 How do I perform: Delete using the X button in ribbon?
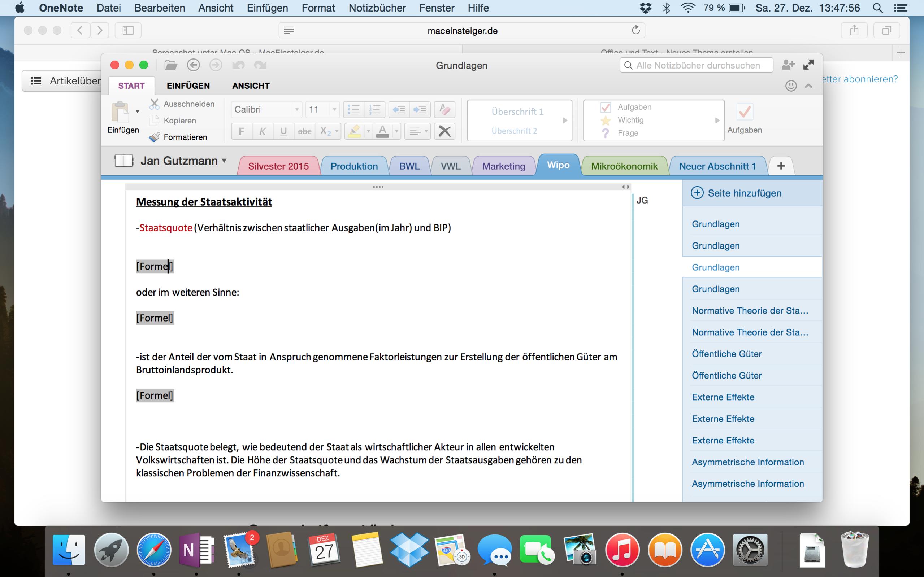[444, 131]
